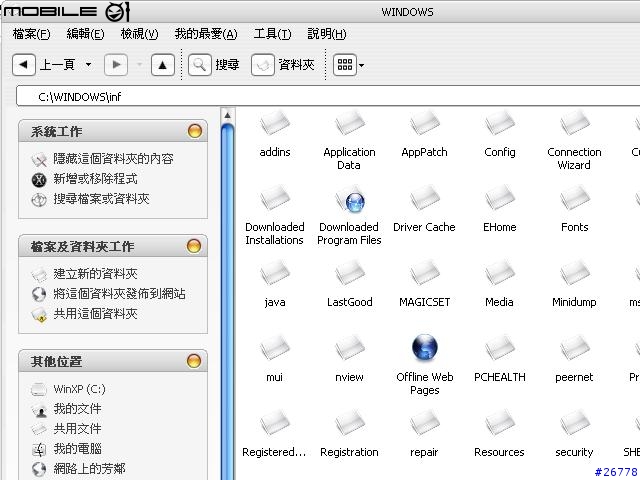Screen dimensions: 640x480
Task: Go up one folder level
Action: [162, 64]
